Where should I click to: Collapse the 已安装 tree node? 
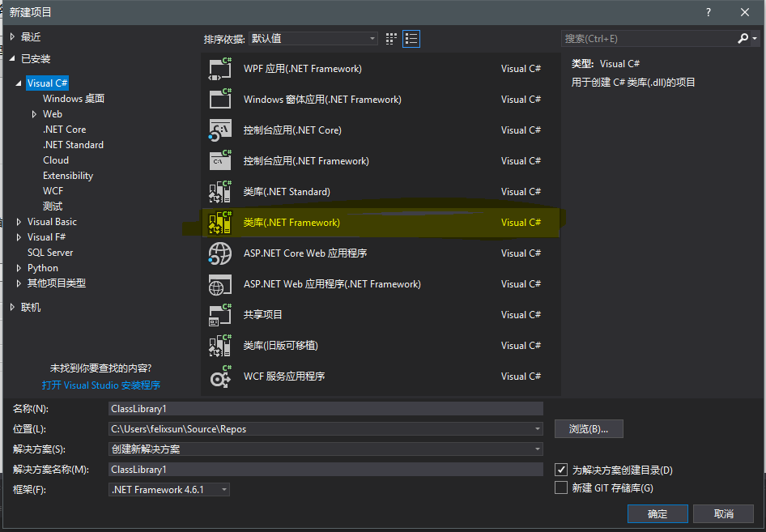coord(13,58)
